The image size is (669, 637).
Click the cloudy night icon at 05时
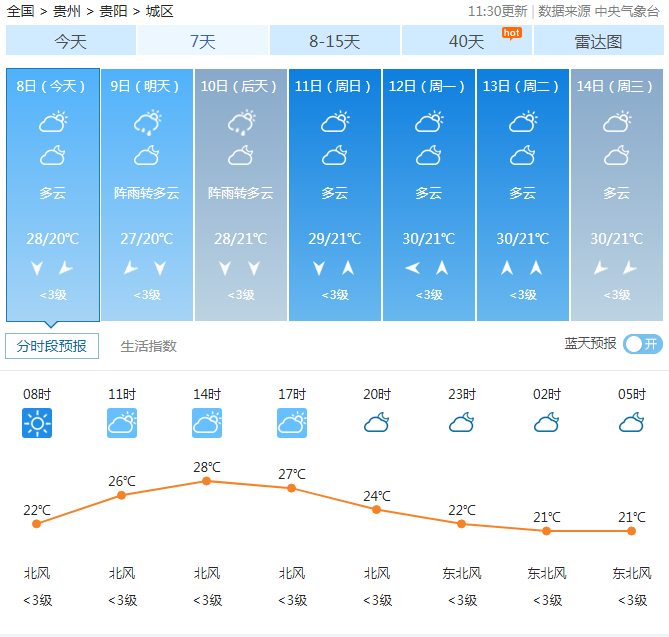(x=632, y=423)
